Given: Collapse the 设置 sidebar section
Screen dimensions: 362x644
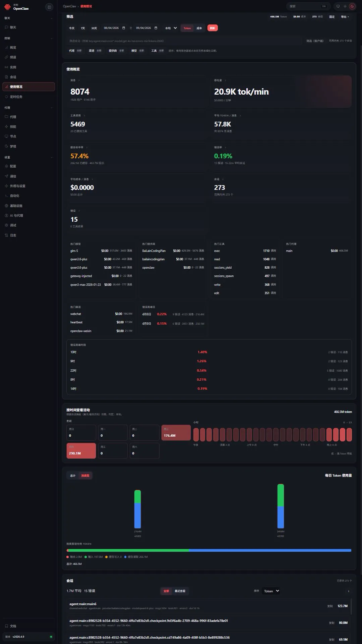Looking at the screenshot, I should [28, 157].
